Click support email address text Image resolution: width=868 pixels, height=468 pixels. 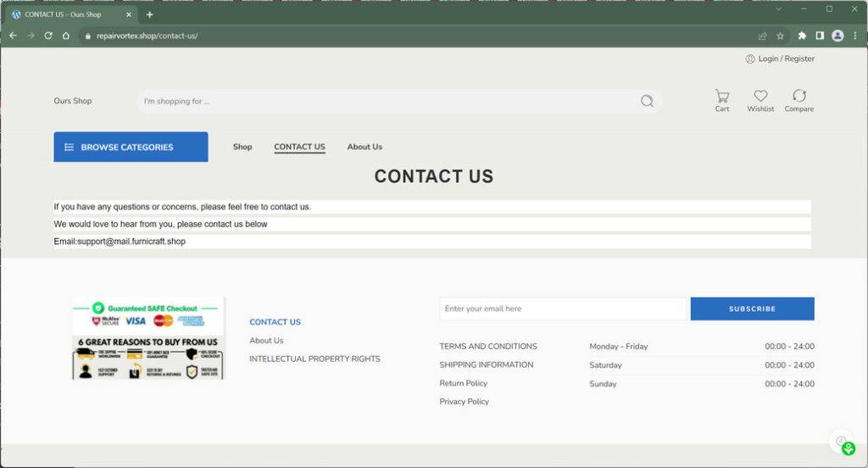pyautogui.click(x=131, y=242)
